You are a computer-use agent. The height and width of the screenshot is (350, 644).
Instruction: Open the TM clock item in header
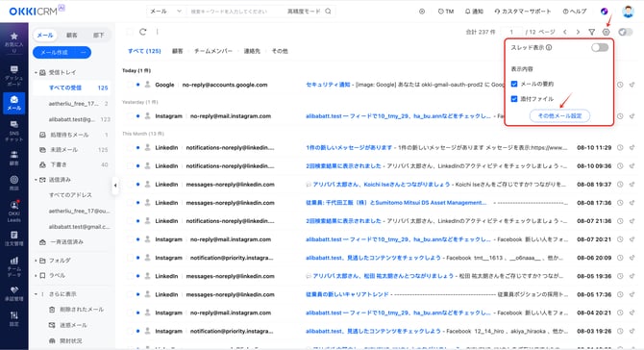[446, 12]
